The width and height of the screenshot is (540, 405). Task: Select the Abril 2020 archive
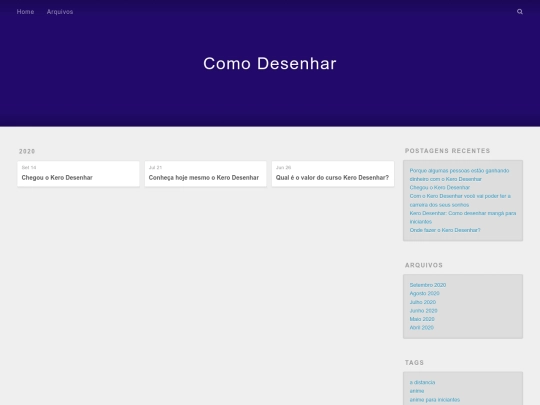pyautogui.click(x=422, y=328)
